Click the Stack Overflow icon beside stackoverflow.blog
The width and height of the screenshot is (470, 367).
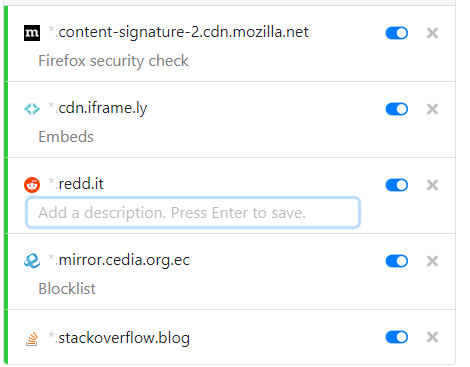pos(32,339)
